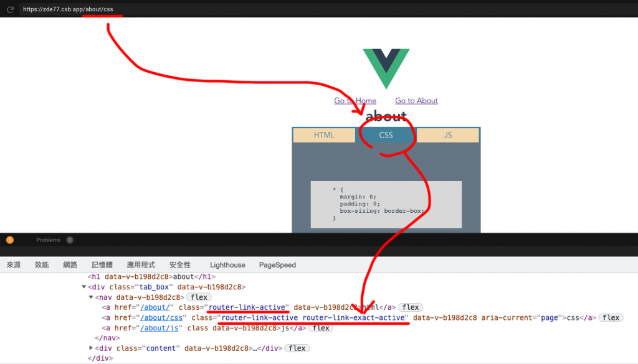The width and height of the screenshot is (638, 364).
Task: Open the Go to Home link
Action: coord(355,101)
